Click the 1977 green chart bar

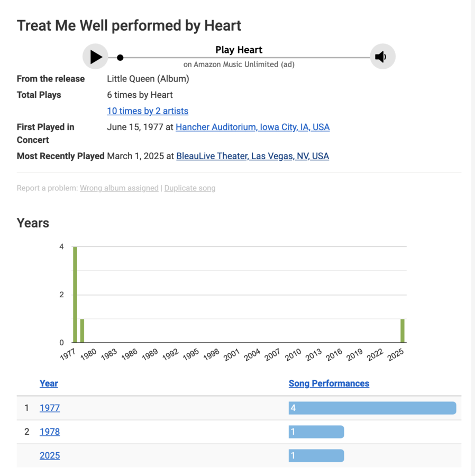tap(75, 295)
